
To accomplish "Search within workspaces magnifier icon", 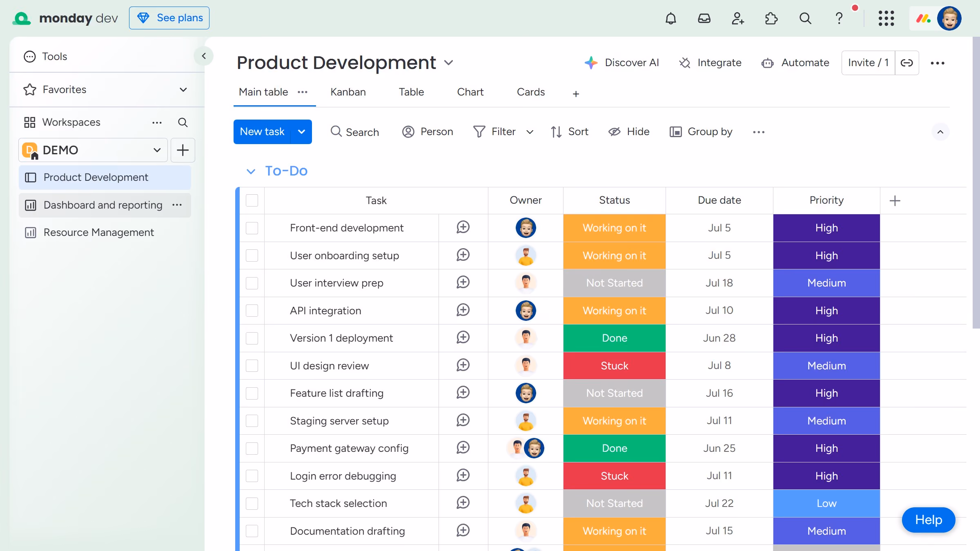I will point(183,122).
